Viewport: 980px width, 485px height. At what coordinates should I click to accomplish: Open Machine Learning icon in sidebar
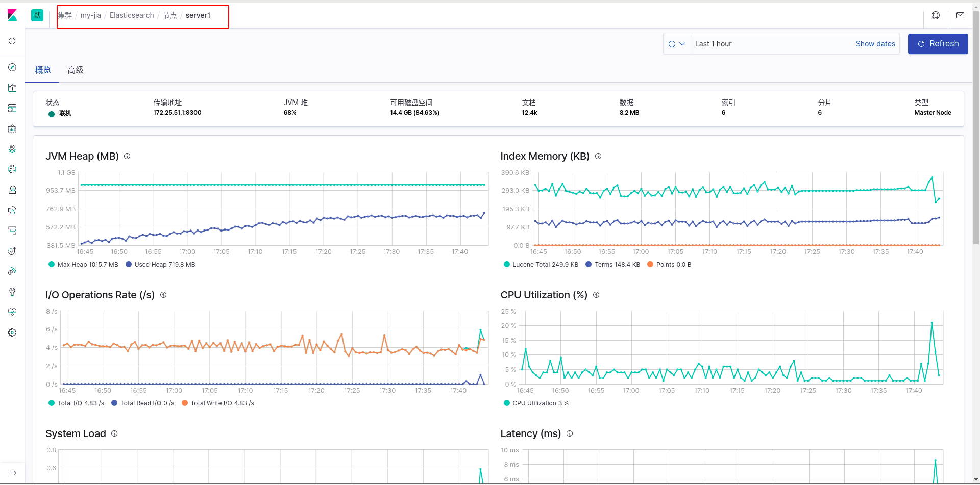pos(12,169)
